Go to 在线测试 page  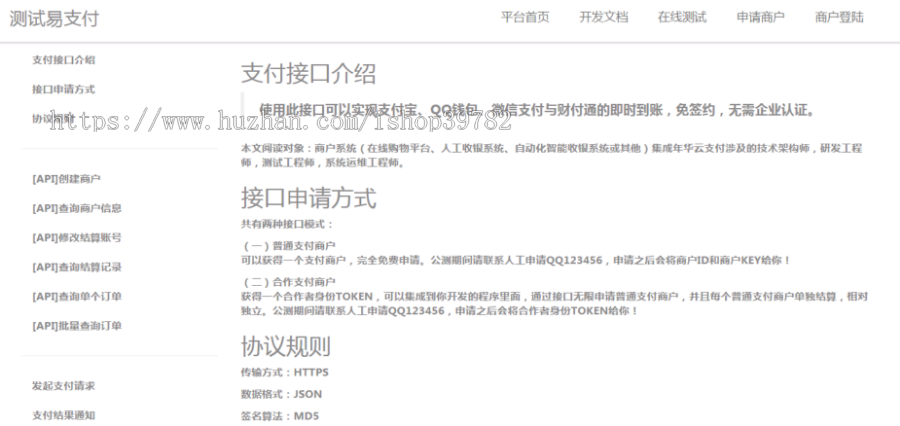682,17
